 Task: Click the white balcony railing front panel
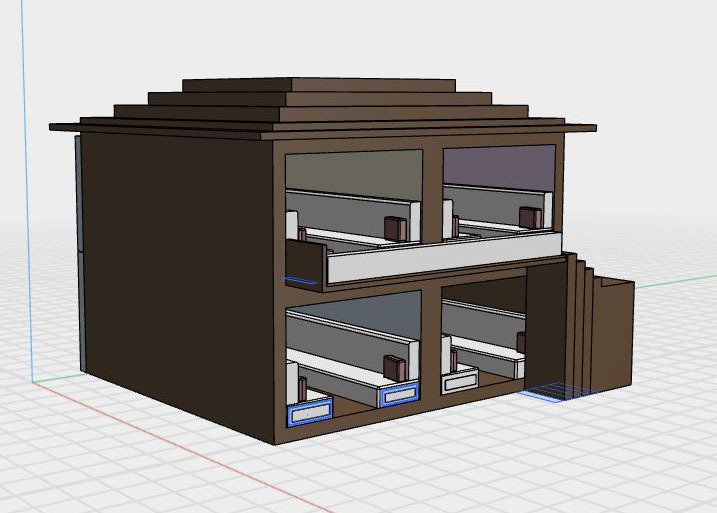(440, 258)
